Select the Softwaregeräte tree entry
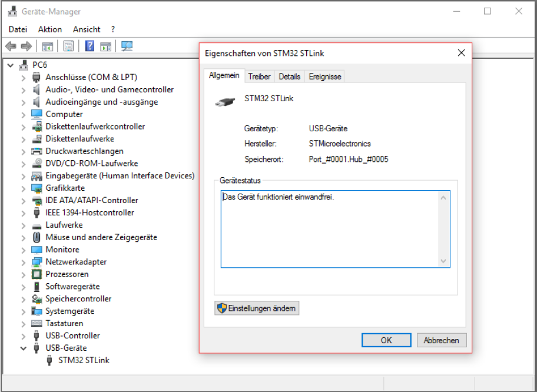Screen dimensions: 537x392 [x=72, y=287]
